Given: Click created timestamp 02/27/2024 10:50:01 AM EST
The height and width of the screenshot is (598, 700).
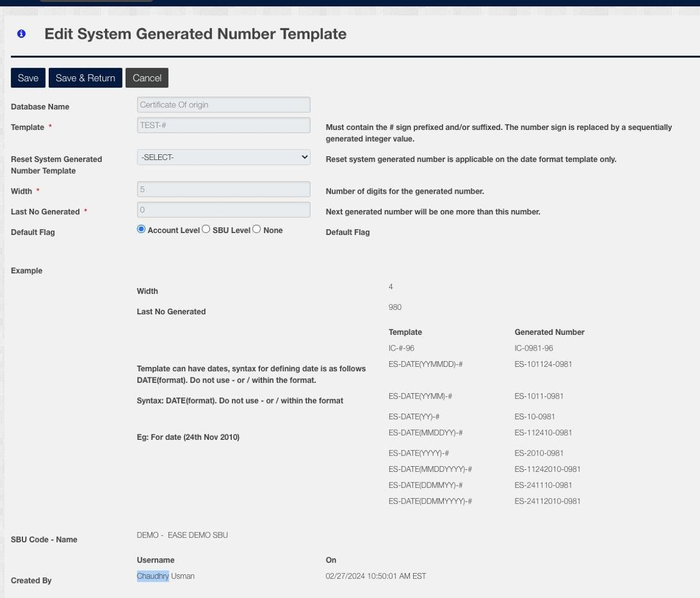Looking at the screenshot, I should [376, 576].
